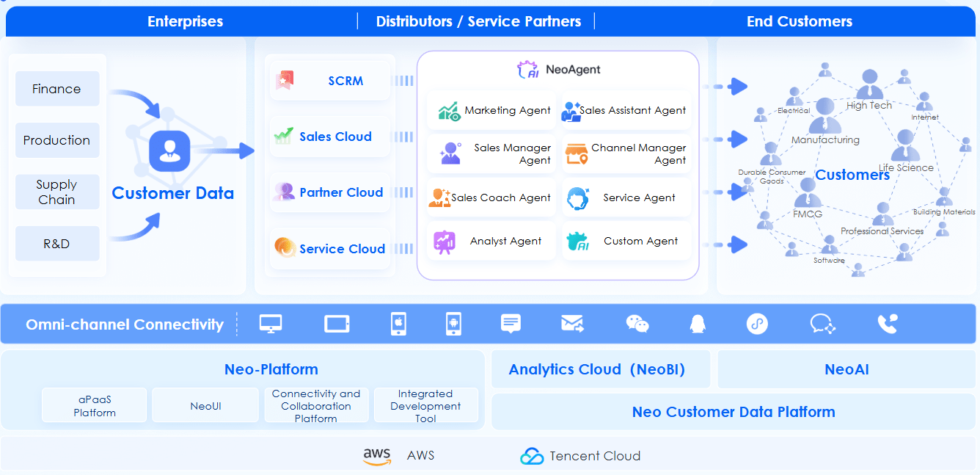
Task: Click the desktop monitor channel icon
Action: click(x=271, y=324)
